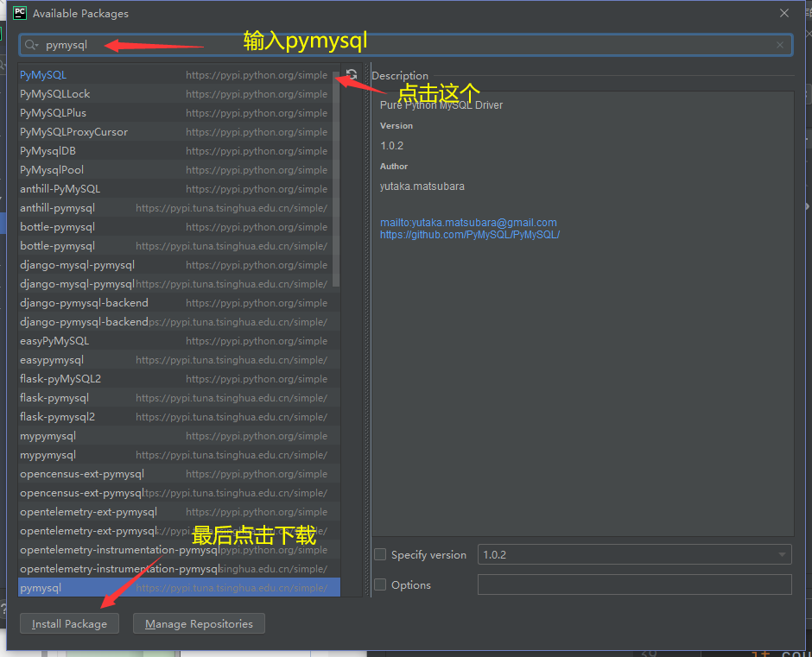Select mypymysql tsinghua row
This screenshot has width=812, height=657.
pos(179,455)
